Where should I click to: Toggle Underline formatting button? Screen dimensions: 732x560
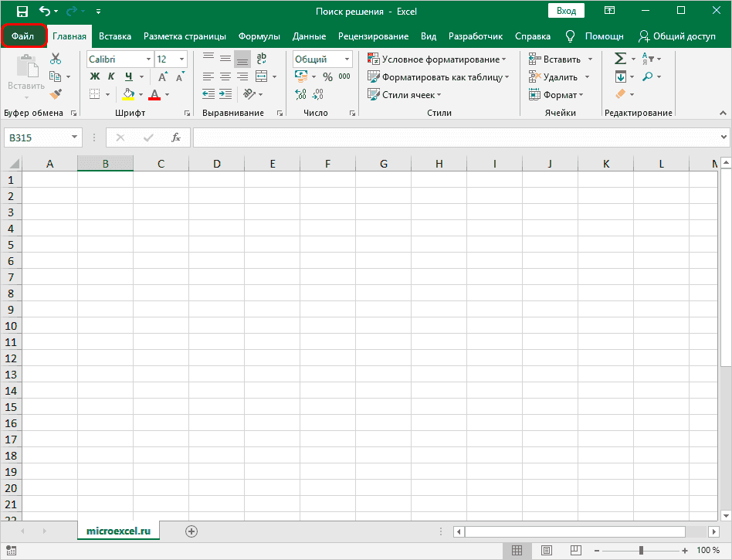point(128,76)
